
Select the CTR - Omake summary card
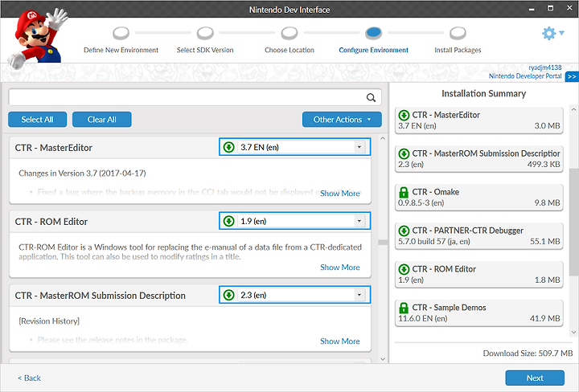479,198
